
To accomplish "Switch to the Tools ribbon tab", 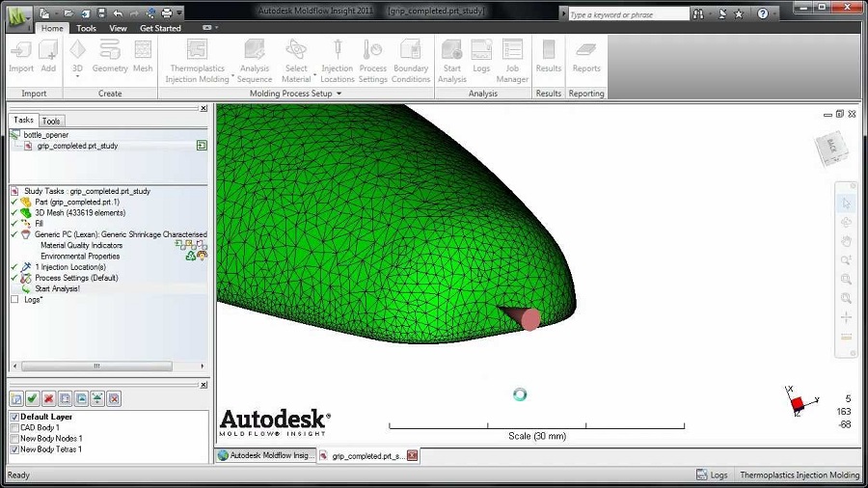I will (86, 28).
